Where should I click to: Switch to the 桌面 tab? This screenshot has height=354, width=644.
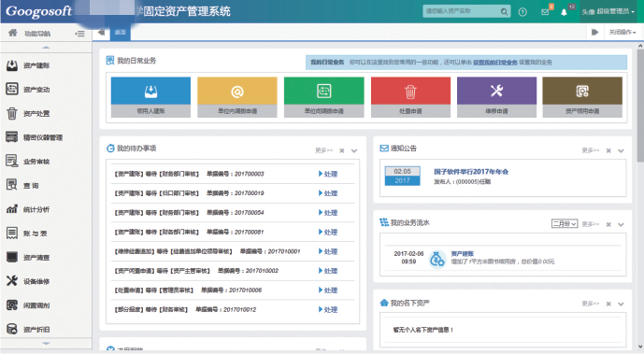[121, 32]
